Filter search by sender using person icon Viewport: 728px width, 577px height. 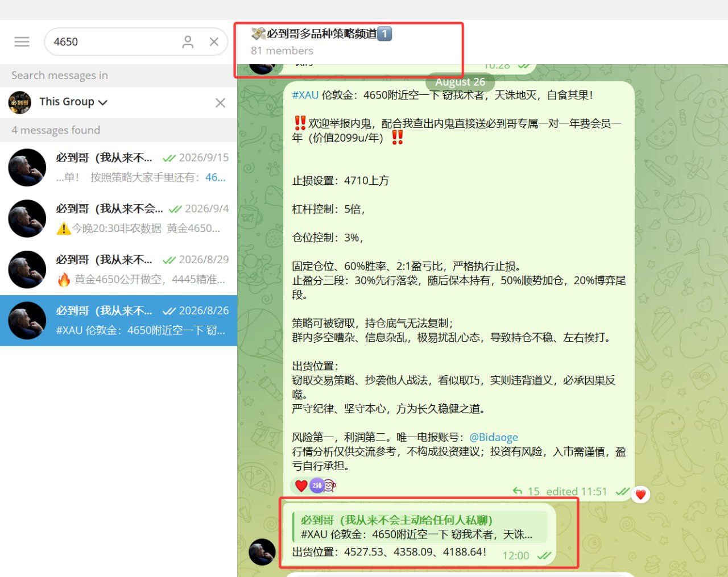click(x=188, y=41)
